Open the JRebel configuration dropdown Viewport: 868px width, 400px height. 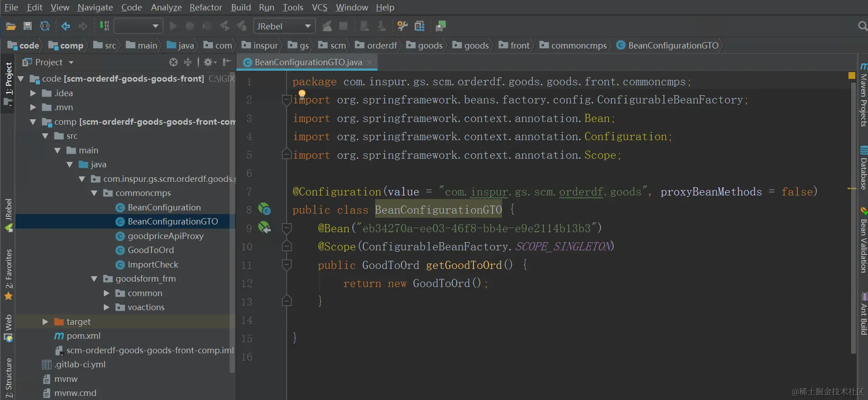pos(284,26)
